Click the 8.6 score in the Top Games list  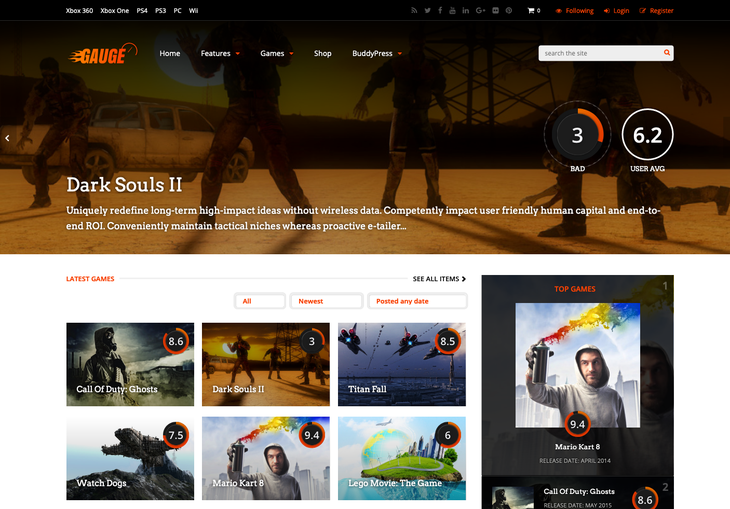pyautogui.click(x=645, y=499)
